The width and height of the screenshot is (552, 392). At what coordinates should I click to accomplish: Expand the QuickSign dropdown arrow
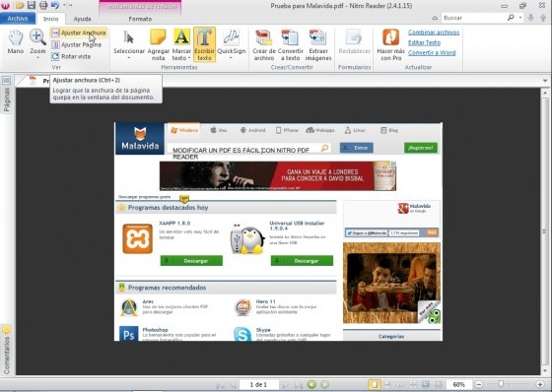[232, 58]
